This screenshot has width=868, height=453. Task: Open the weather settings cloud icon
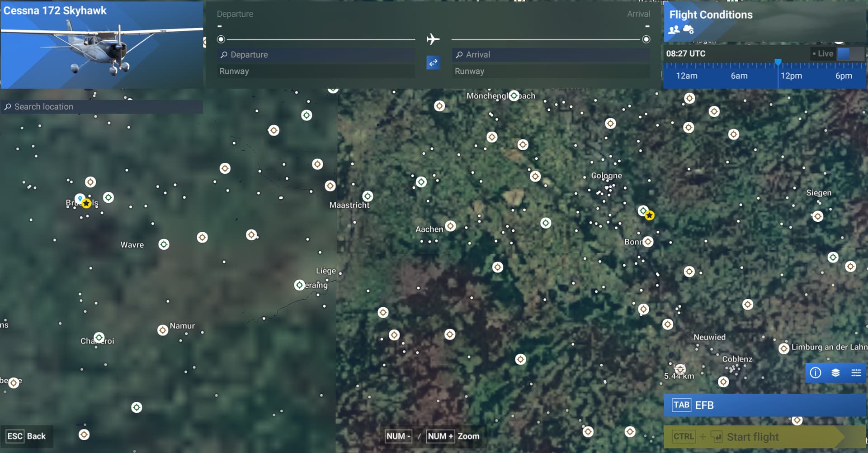click(688, 29)
